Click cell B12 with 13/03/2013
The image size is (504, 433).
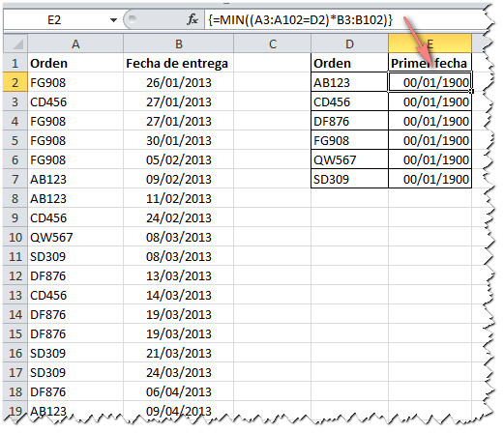178,275
